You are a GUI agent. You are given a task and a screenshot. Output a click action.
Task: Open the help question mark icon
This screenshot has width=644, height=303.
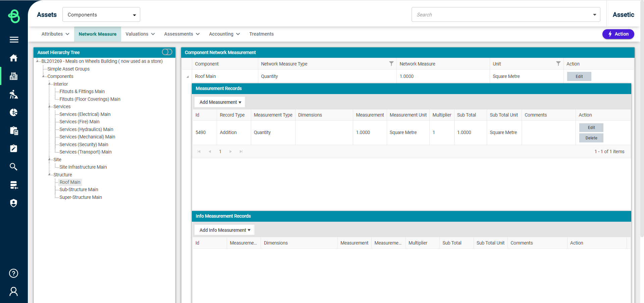pos(14,273)
